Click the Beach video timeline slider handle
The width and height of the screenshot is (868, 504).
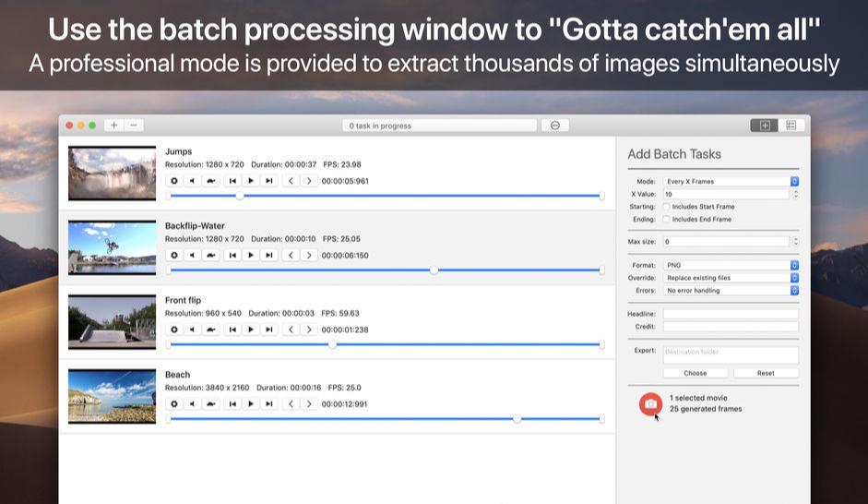(x=517, y=418)
